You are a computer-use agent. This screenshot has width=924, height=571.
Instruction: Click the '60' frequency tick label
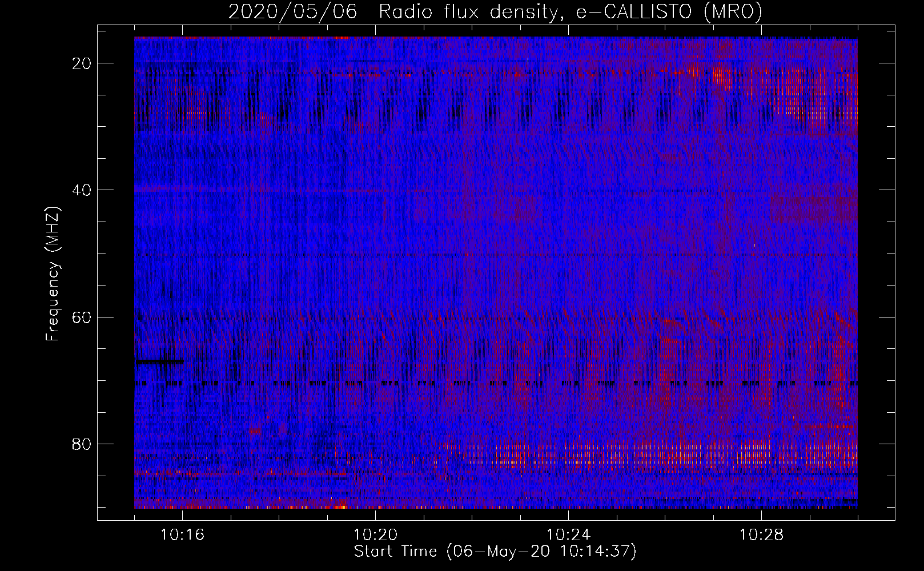82,317
